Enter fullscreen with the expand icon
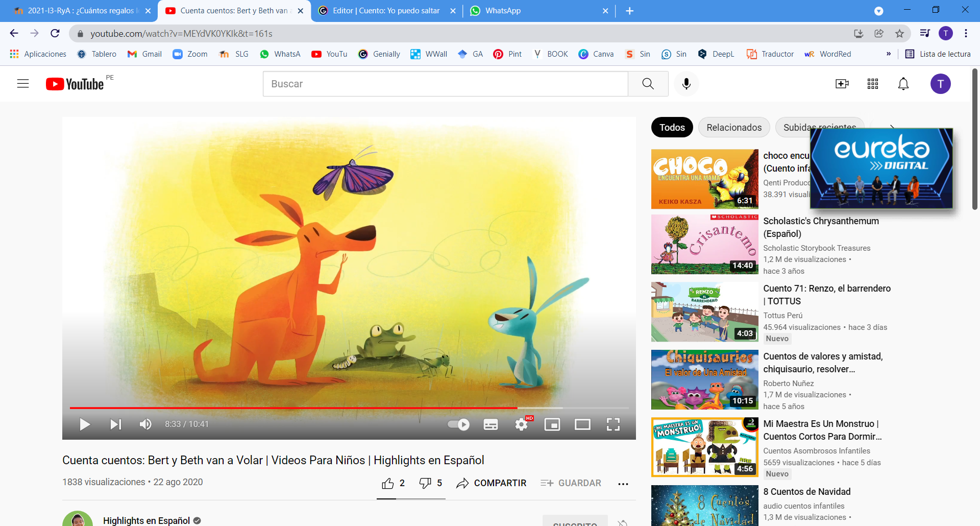This screenshot has width=980, height=526. (614, 424)
